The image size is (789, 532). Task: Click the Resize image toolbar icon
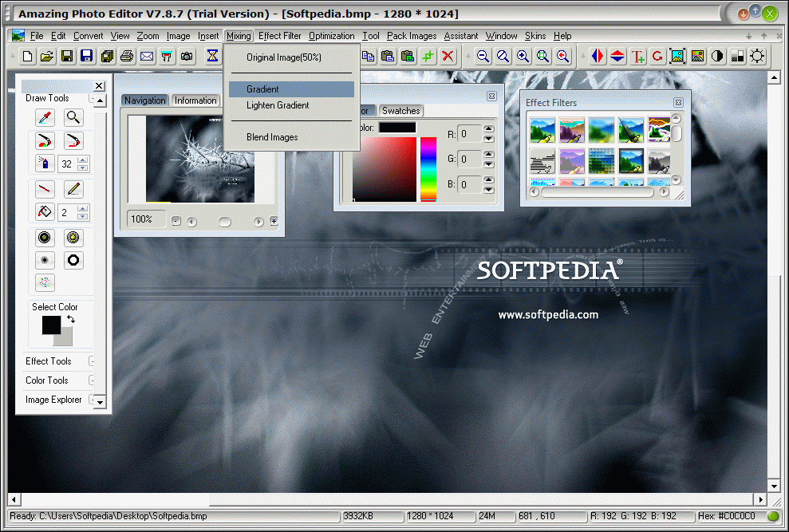point(677,56)
